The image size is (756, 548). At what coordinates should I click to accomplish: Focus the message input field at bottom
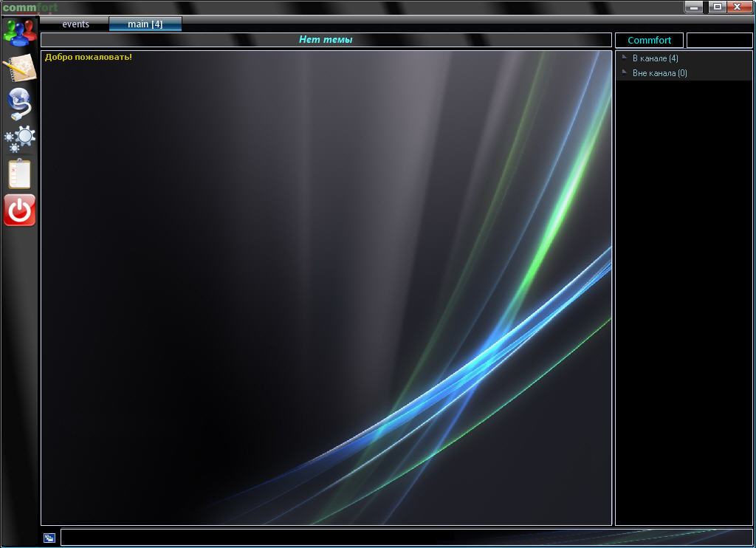(x=406, y=538)
